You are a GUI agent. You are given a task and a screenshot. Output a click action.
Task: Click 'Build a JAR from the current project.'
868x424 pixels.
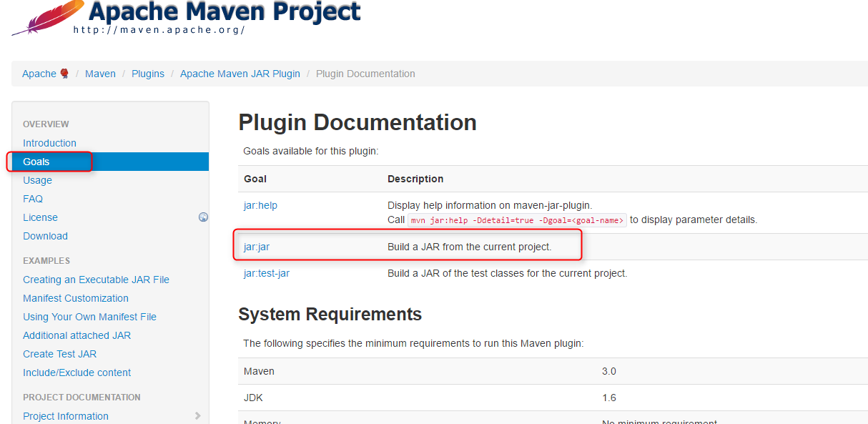[470, 247]
